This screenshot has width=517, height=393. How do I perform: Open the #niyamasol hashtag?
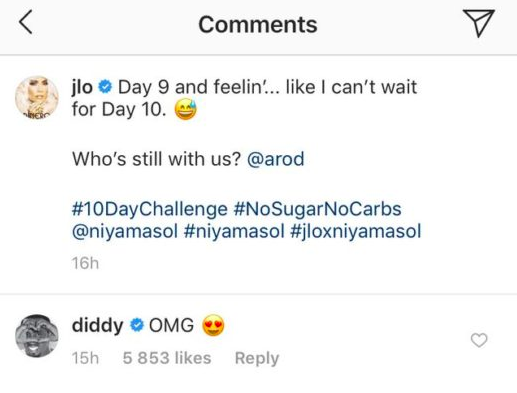tap(234, 232)
